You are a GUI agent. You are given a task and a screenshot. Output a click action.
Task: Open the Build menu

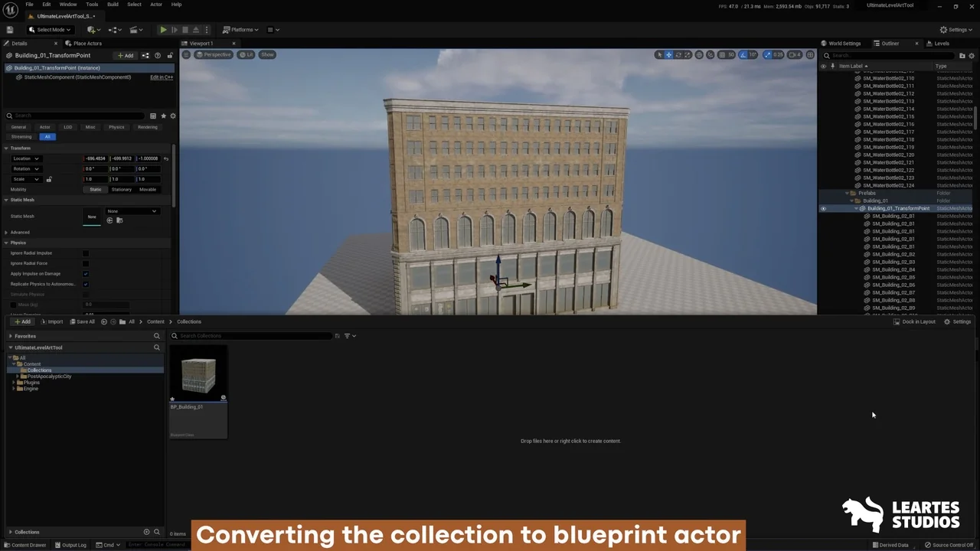[x=113, y=5]
